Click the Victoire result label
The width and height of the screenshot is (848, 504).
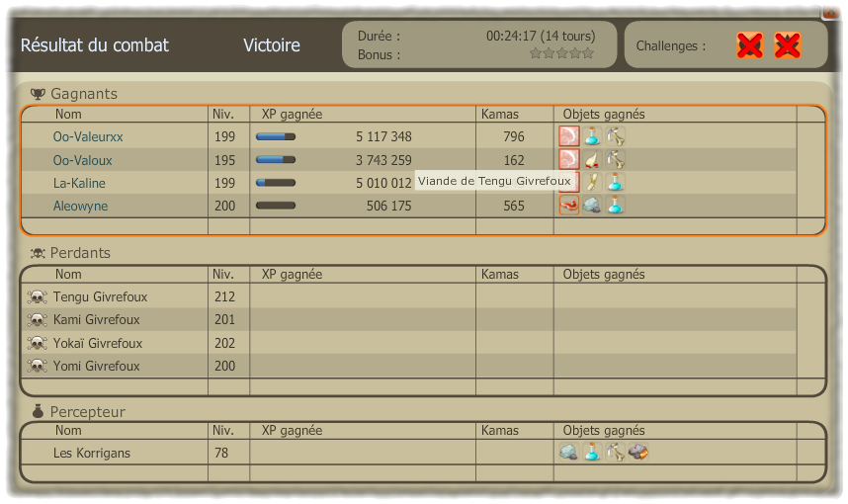272,45
